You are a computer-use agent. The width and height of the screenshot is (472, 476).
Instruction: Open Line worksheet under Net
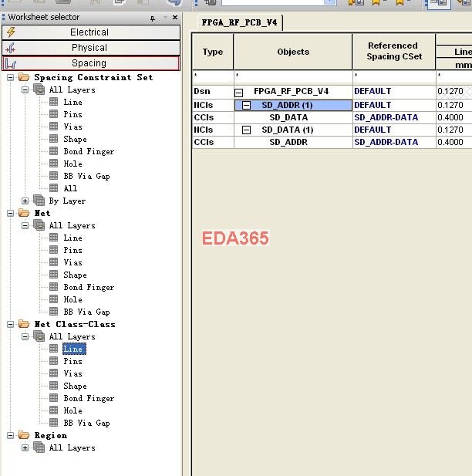tap(72, 238)
